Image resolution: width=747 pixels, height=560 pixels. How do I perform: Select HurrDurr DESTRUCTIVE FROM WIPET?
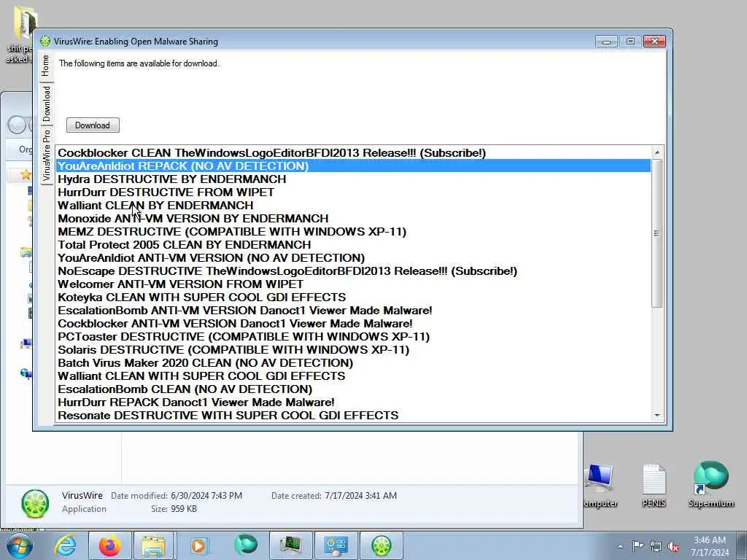point(353,192)
